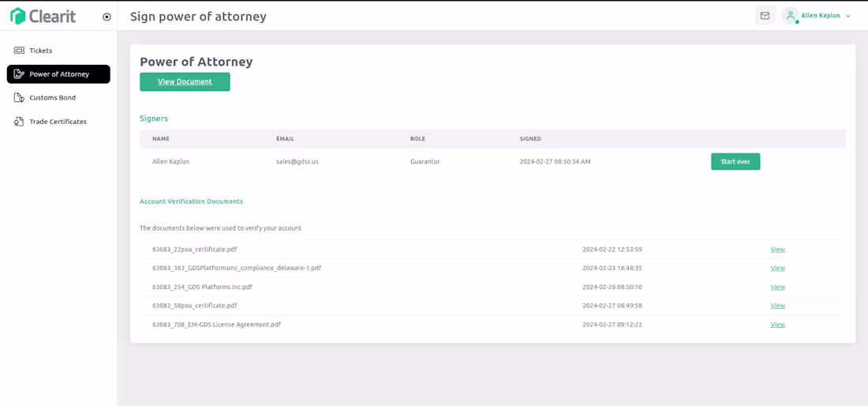View the compliance_delaware-1.pdf document
The image size is (868, 406).
click(x=778, y=268)
